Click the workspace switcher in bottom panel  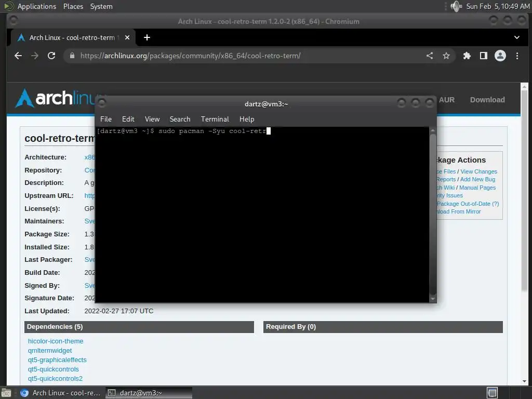(493, 393)
